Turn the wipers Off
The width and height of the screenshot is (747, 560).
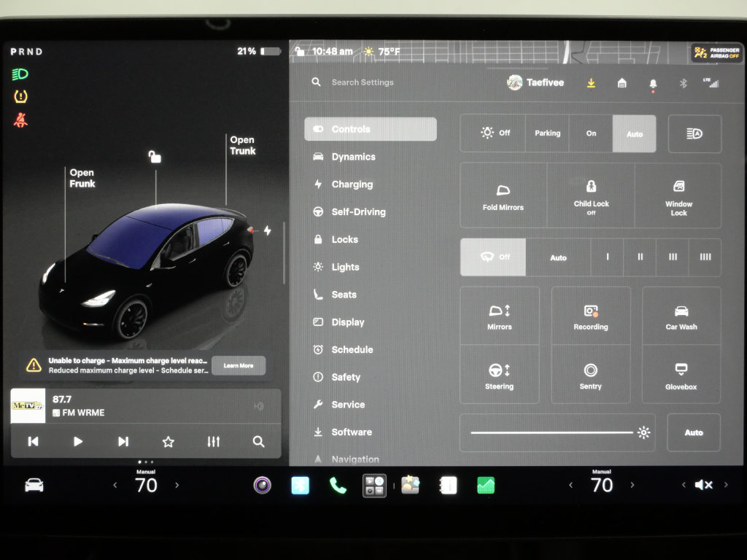(x=493, y=257)
